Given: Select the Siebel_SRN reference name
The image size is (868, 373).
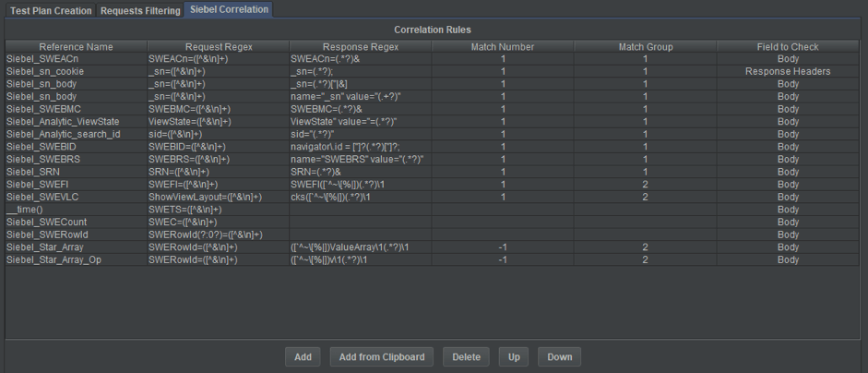Looking at the screenshot, I should click(x=77, y=172).
